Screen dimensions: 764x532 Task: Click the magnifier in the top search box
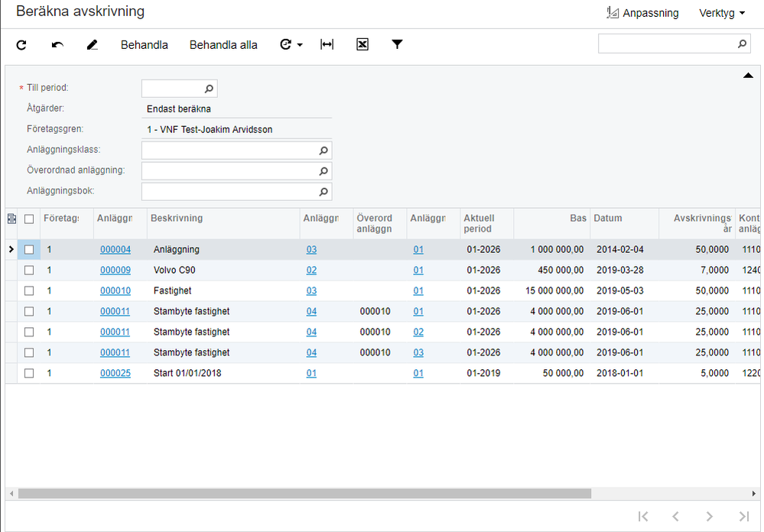click(x=742, y=44)
